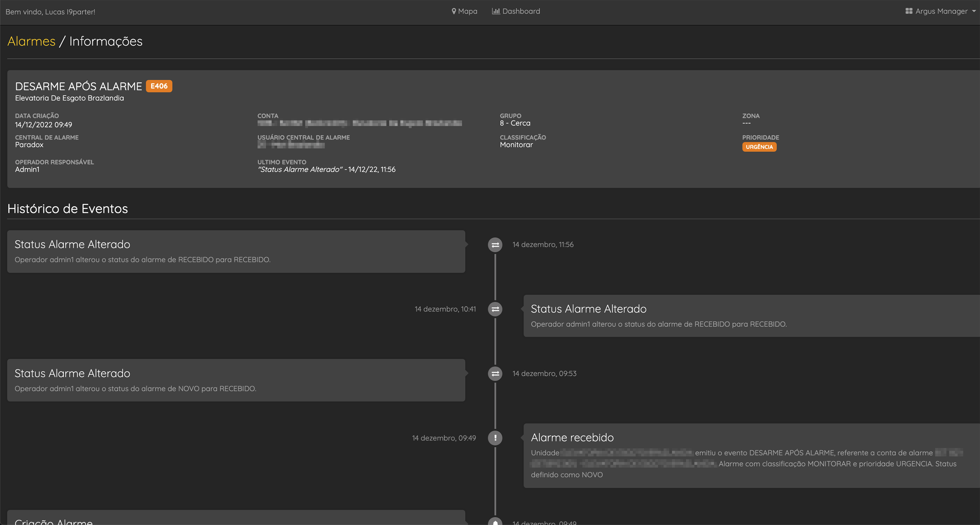Click the bell icon for Criação Alarme
The height and width of the screenshot is (525, 980).
tap(495, 522)
